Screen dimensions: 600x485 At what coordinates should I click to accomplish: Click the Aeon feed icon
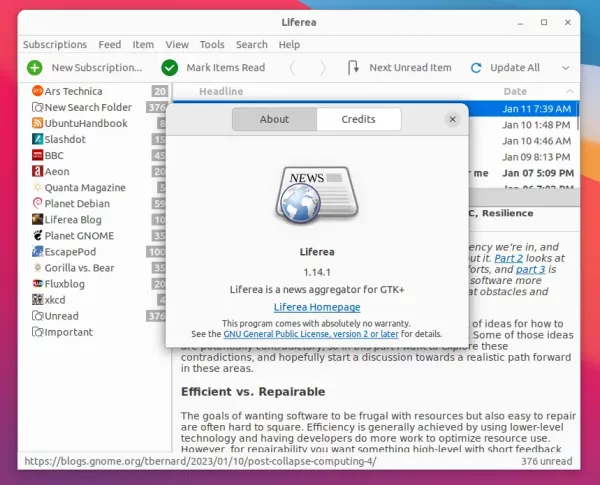pos(37,171)
